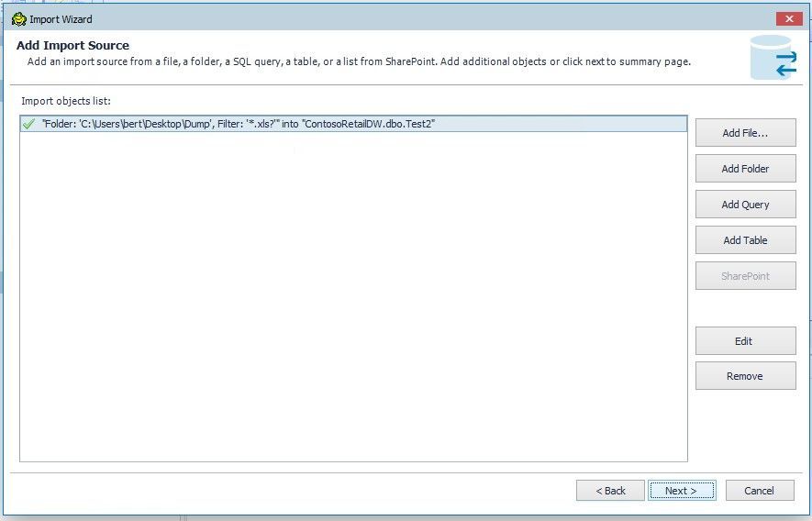Screen dimensions: 812x521
Task: Click the green checkmark on the import entry
Action: [29, 124]
